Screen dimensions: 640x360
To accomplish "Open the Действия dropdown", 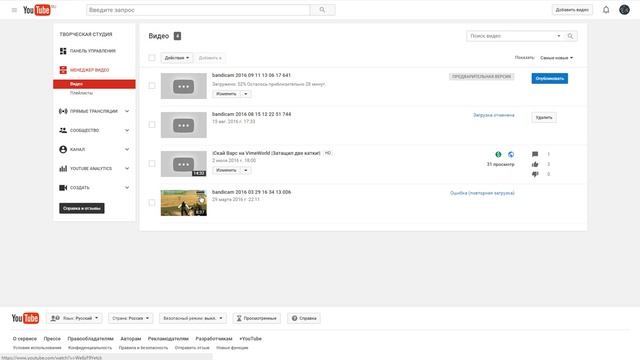I will [177, 58].
